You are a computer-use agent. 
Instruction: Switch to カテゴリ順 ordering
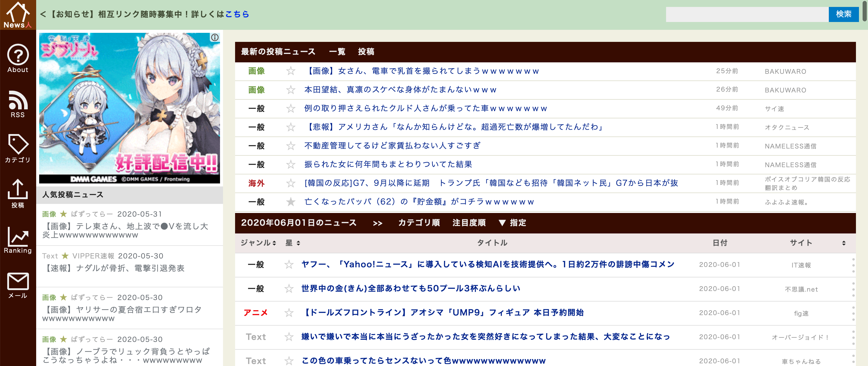[x=419, y=223]
